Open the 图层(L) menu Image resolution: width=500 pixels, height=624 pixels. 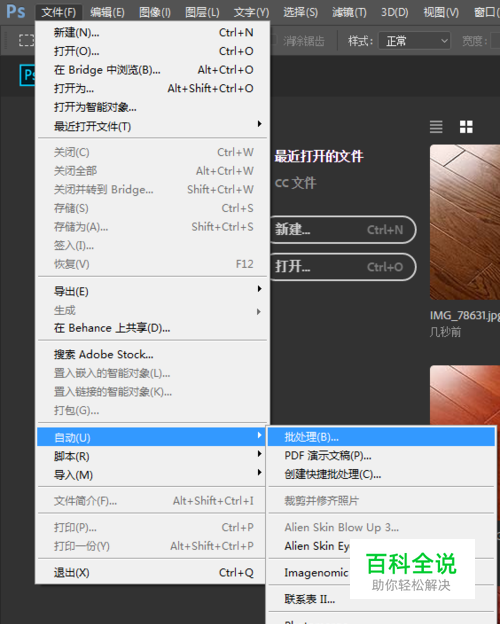click(x=202, y=12)
